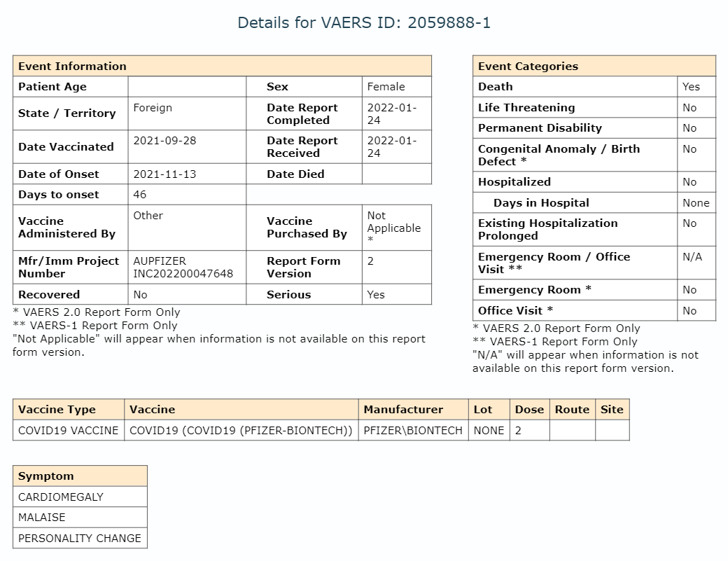Click Date of Onset value 2021-11-13

[x=164, y=174]
